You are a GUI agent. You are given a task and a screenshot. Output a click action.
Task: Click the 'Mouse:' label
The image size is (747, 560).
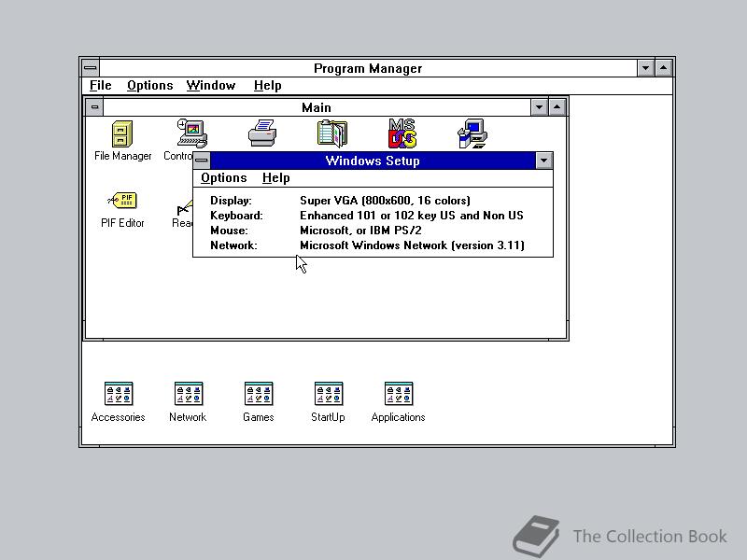pos(229,231)
